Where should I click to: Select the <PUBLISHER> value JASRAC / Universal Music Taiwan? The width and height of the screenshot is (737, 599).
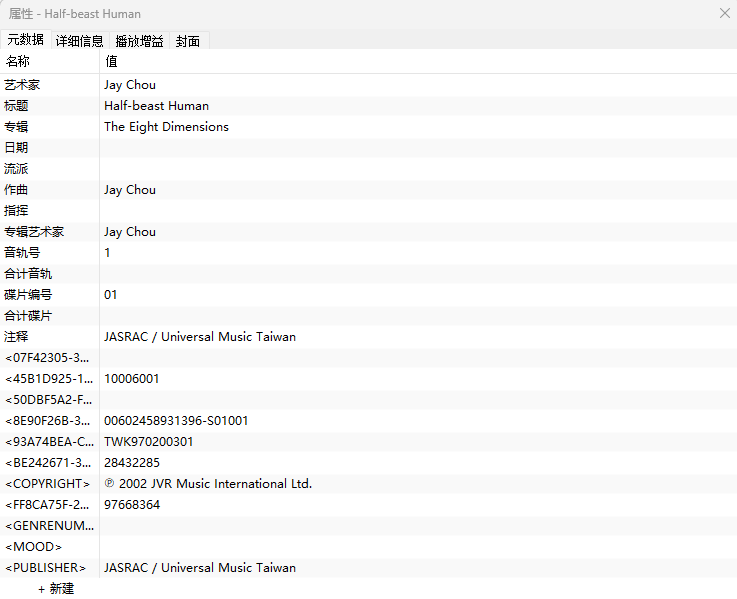[200, 567]
